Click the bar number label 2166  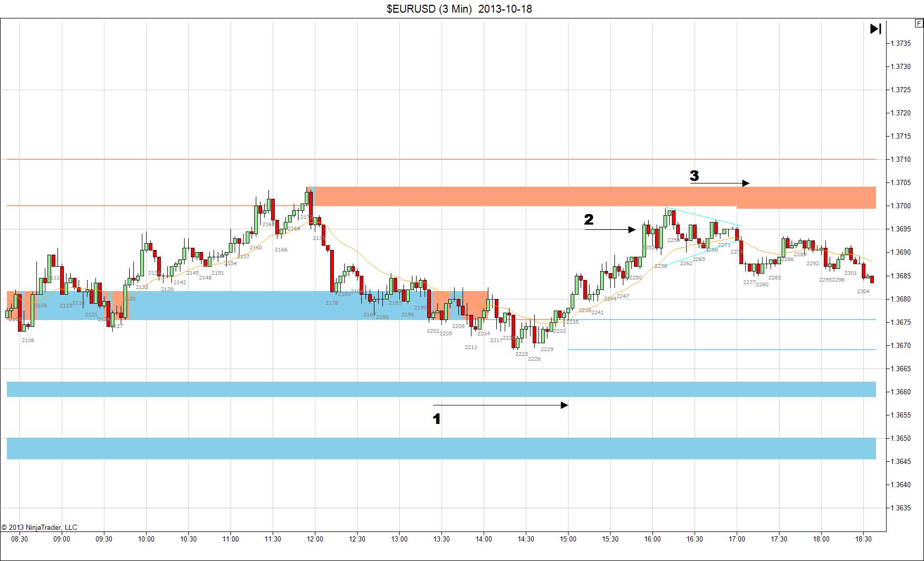(x=281, y=250)
